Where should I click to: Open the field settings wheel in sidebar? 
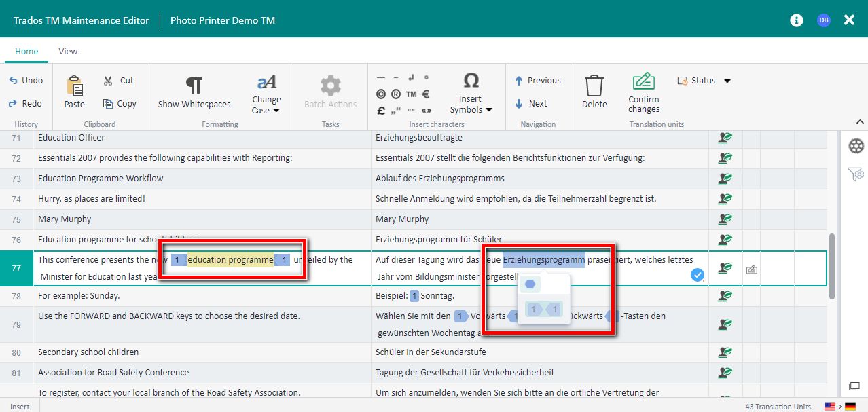coord(856,146)
